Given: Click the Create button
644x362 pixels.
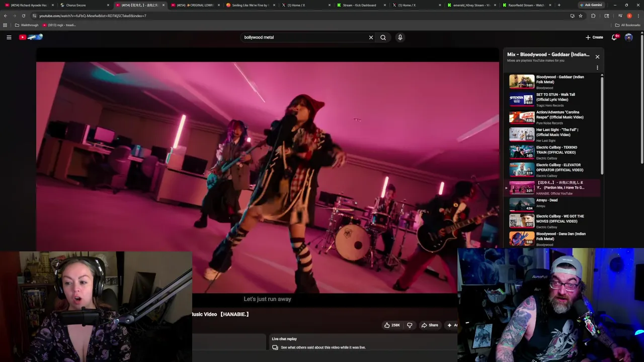Looking at the screenshot, I should [x=594, y=37].
